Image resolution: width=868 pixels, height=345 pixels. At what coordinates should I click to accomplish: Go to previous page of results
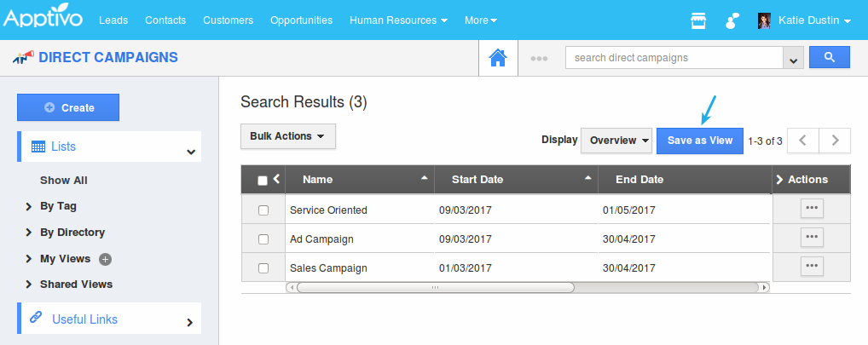coord(802,141)
